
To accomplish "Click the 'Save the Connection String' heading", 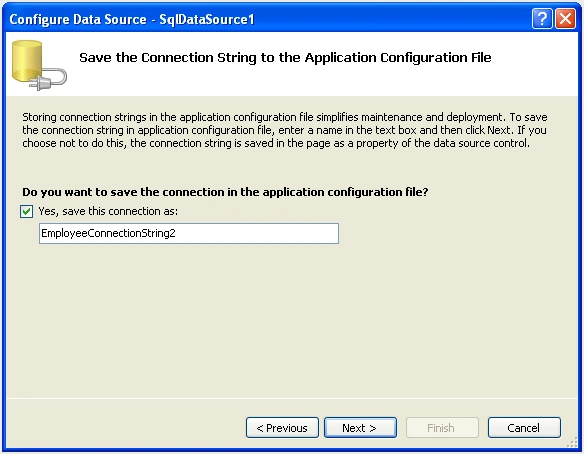I will [285, 58].
